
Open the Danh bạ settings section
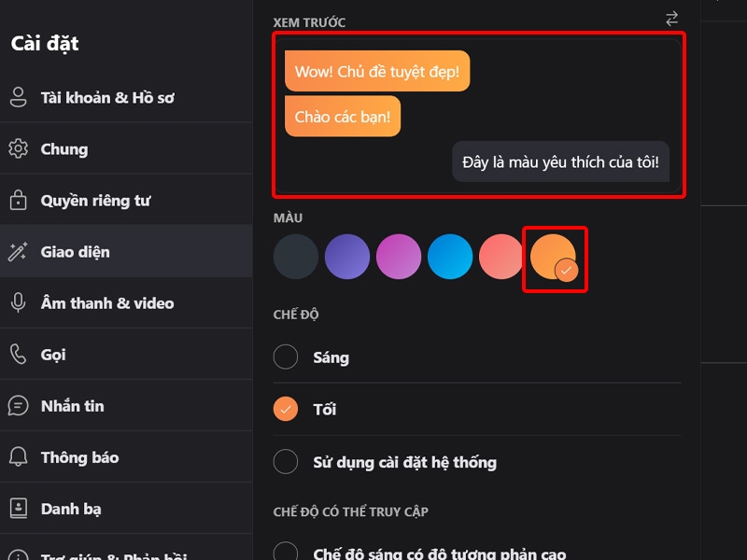tap(126, 509)
